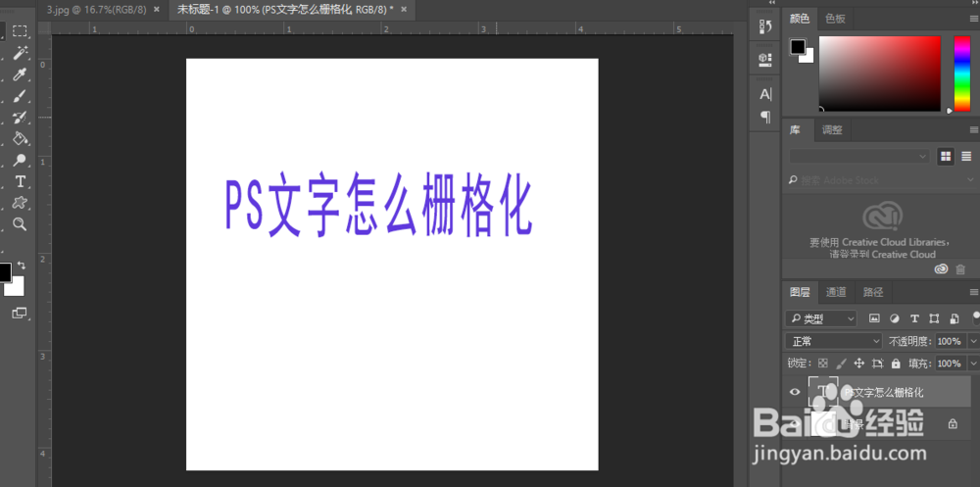The image size is (980, 487).
Task: Open the Layers panel menu
Action: tap(974, 292)
